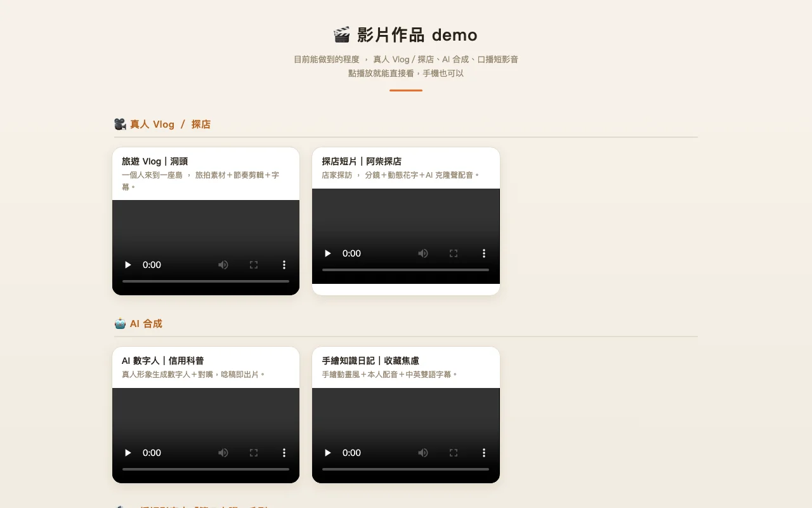
Task: Open more options for 探店短片｜阿柴探店 video
Action: (484, 253)
